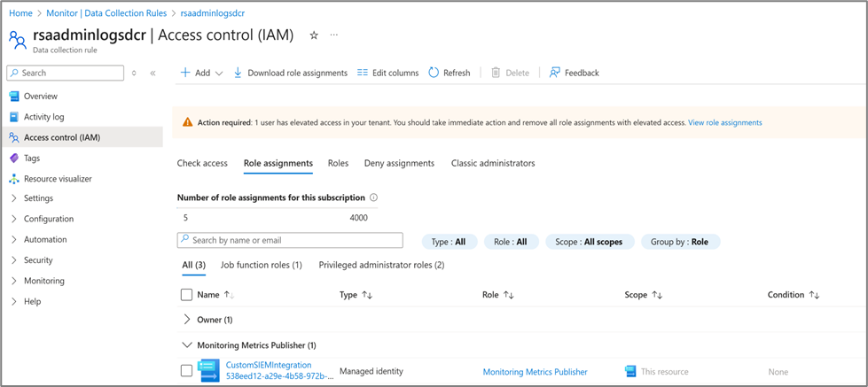Click the Download role assignments icon

[238, 73]
